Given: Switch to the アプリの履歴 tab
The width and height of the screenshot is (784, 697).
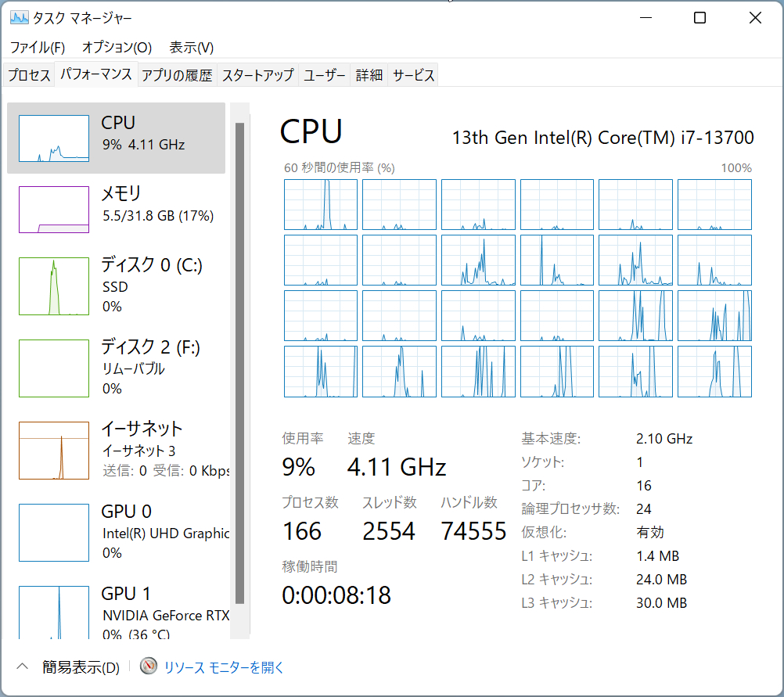Looking at the screenshot, I should (x=177, y=75).
